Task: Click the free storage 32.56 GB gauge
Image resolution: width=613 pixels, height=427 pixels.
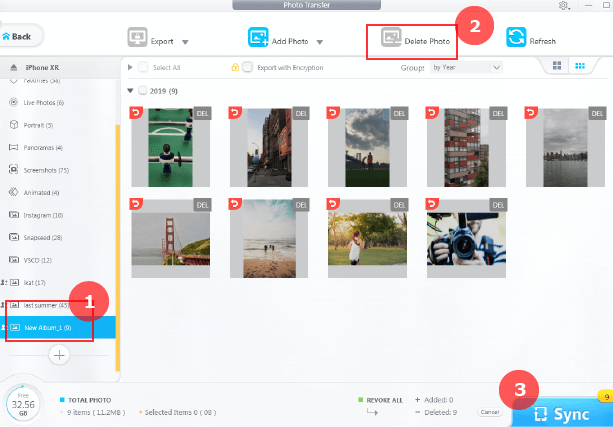Action: pos(23,404)
